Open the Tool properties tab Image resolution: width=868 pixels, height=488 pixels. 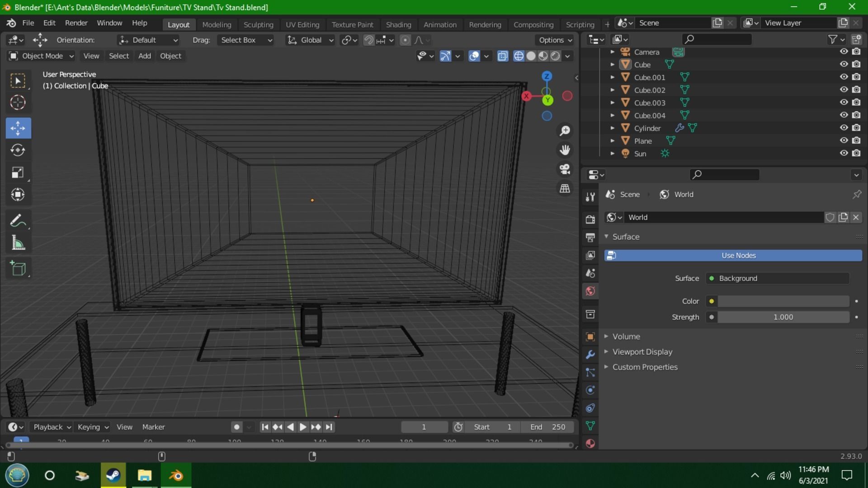pyautogui.click(x=590, y=197)
